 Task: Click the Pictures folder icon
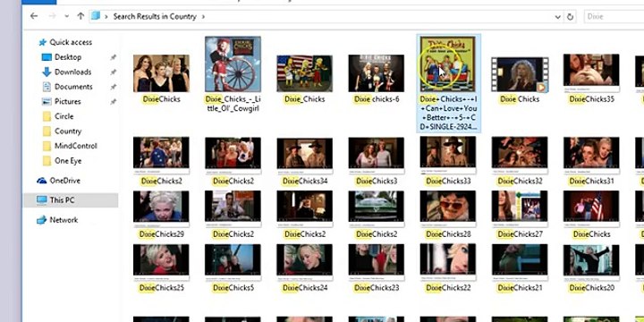(47, 101)
